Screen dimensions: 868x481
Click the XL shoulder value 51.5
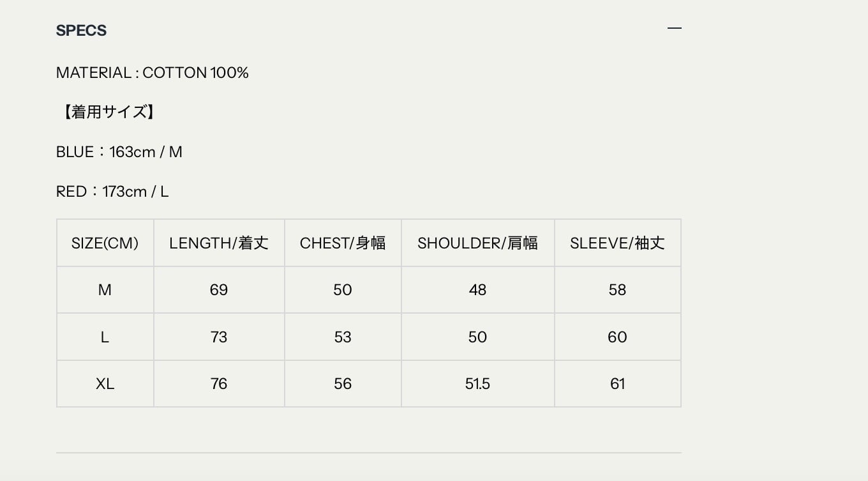point(477,384)
